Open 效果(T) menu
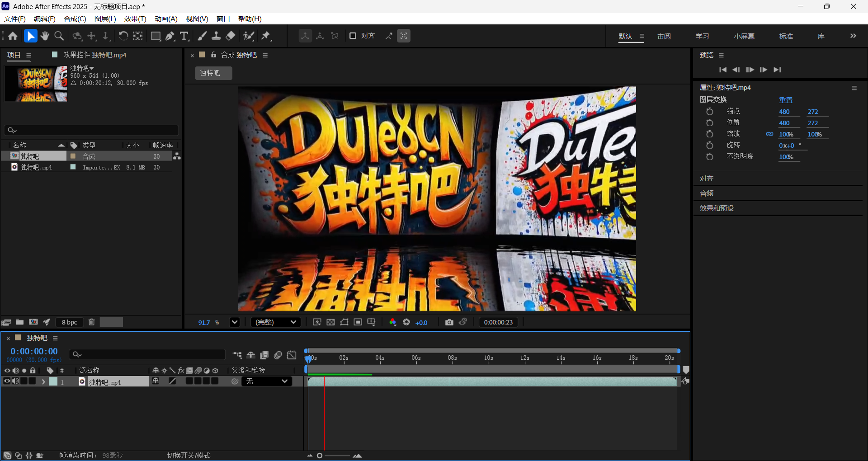 (x=135, y=19)
